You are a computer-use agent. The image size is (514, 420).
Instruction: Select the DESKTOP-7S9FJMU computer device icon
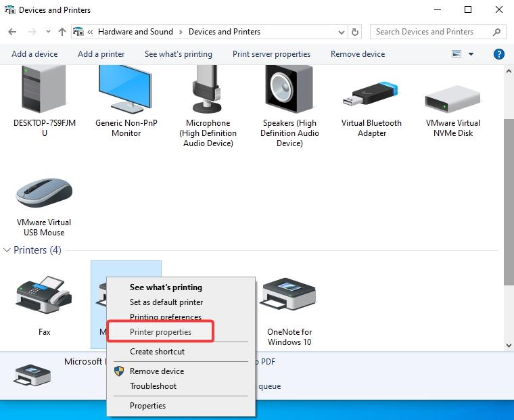pyautogui.click(x=44, y=89)
